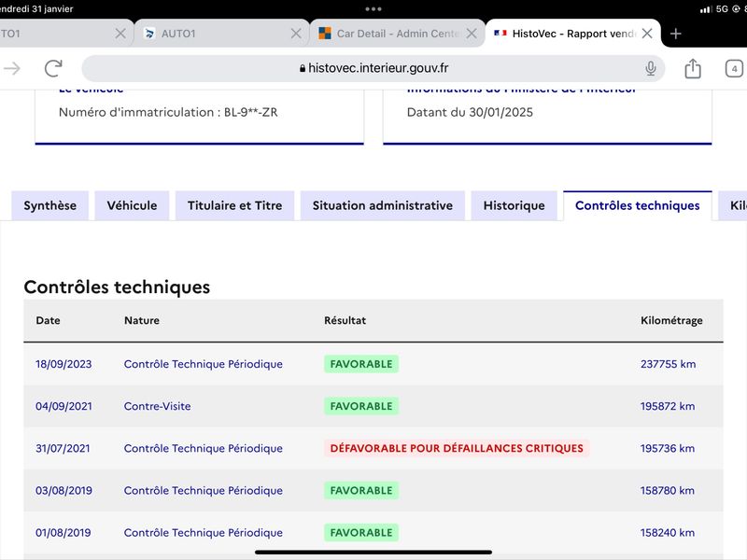Open the Véhicule tab
This screenshot has width=747, height=560.
click(132, 205)
